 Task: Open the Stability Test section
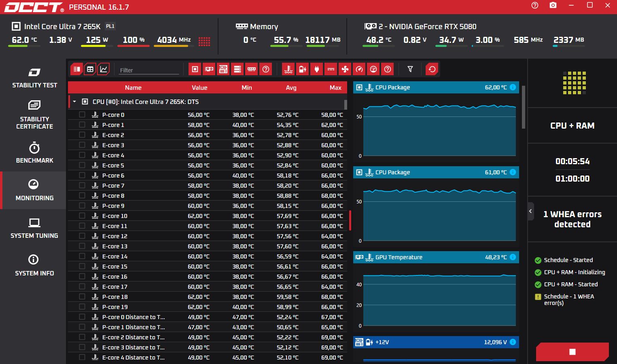click(34, 78)
